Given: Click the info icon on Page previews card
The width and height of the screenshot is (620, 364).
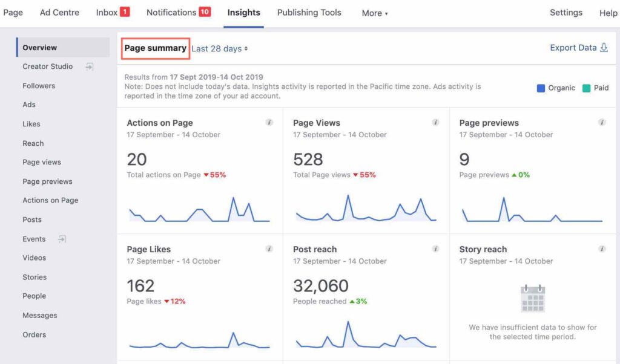Looking at the screenshot, I should click(602, 122).
